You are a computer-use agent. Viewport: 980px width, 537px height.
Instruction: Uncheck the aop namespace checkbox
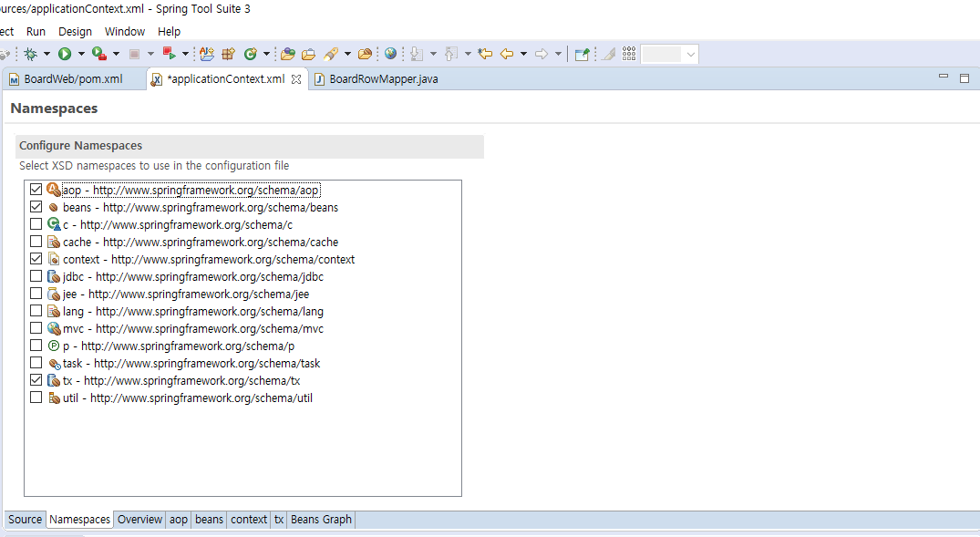tap(36, 190)
